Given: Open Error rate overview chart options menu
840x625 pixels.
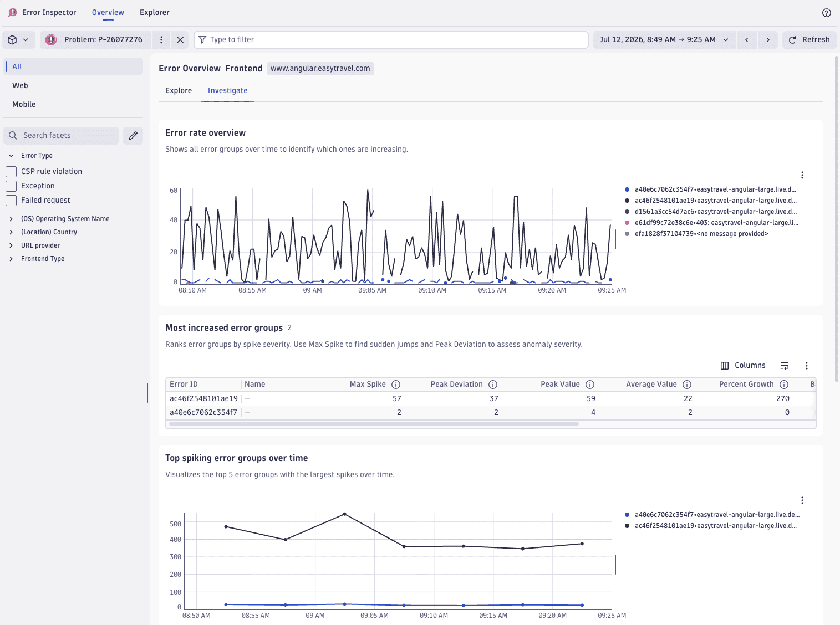Looking at the screenshot, I should 802,175.
